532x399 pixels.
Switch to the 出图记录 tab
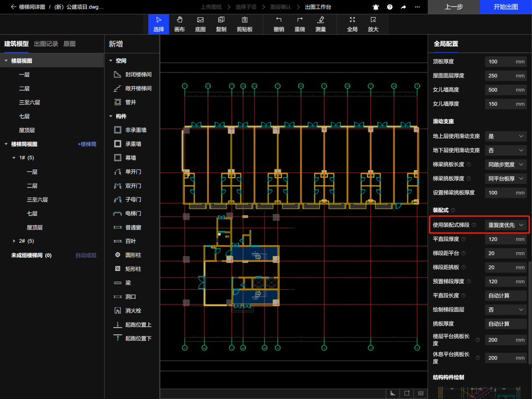coord(46,44)
